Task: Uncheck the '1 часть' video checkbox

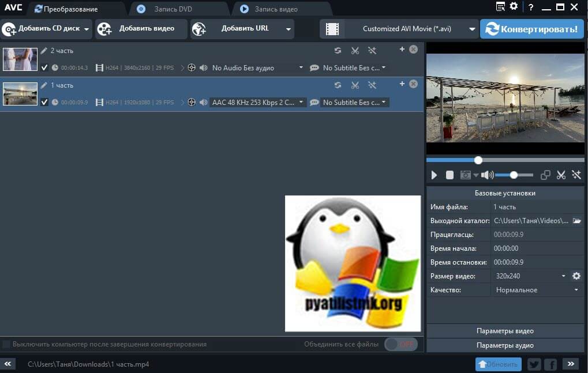Action: click(x=44, y=102)
